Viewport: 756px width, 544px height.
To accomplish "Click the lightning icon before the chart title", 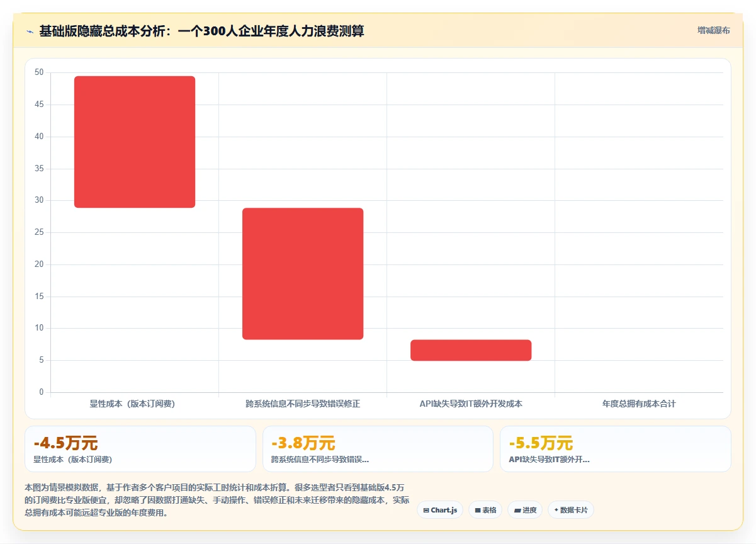I will click(30, 31).
